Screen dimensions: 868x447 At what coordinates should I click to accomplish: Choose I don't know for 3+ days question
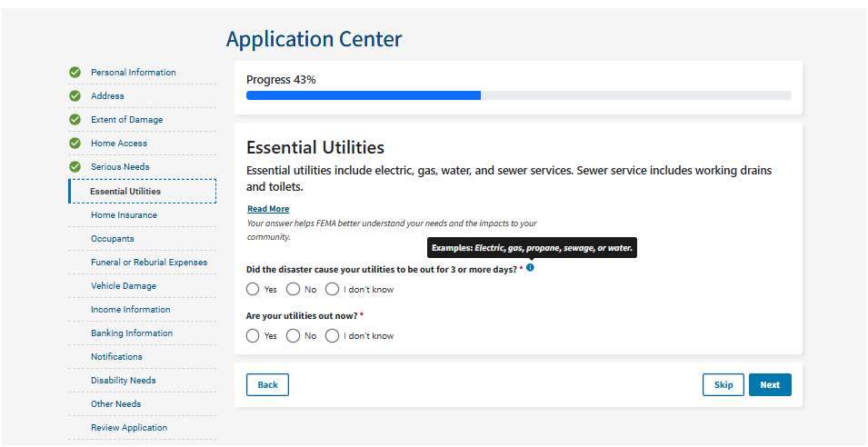[x=332, y=290]
